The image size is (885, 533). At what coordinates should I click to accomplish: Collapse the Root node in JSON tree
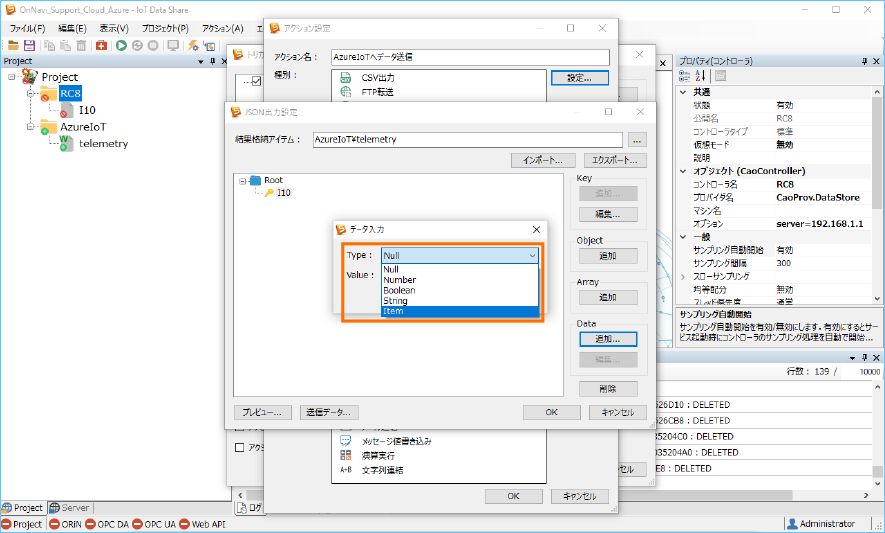pos(243,181)
